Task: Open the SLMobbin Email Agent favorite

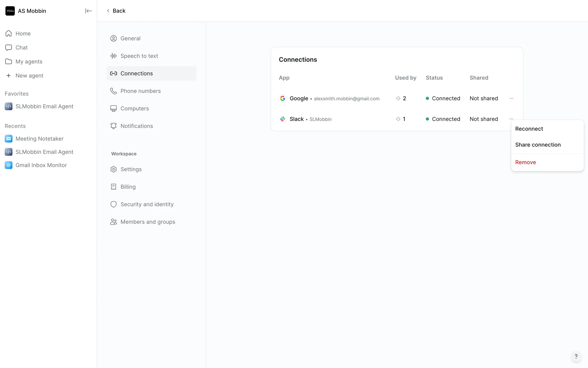Action: coord(44,106)
